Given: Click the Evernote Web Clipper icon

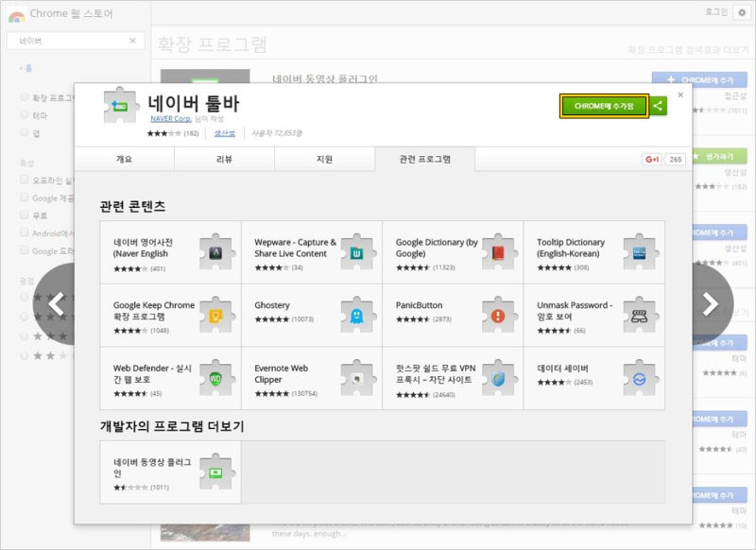Looking at the screenshot, I should tap(357, 378).
